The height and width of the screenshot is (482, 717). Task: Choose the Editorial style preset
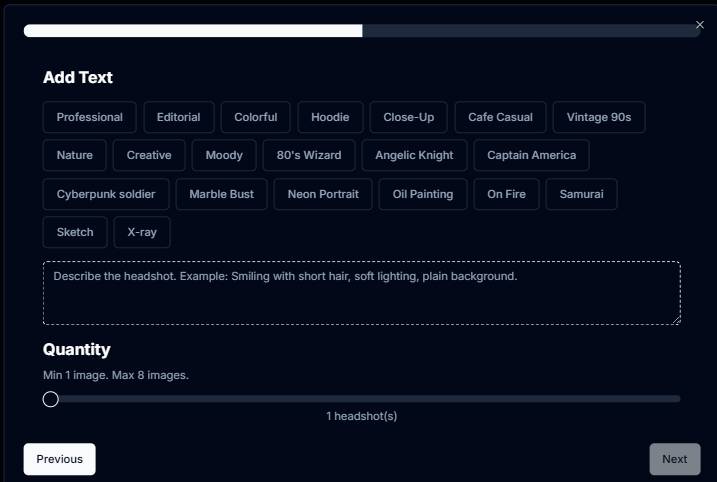(x=178, y=117)
